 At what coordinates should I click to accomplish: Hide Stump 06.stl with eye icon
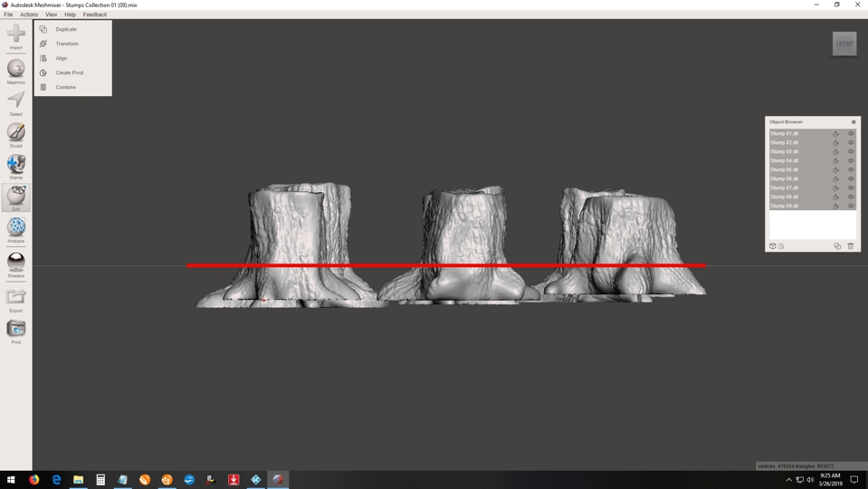tap(851, 179)
